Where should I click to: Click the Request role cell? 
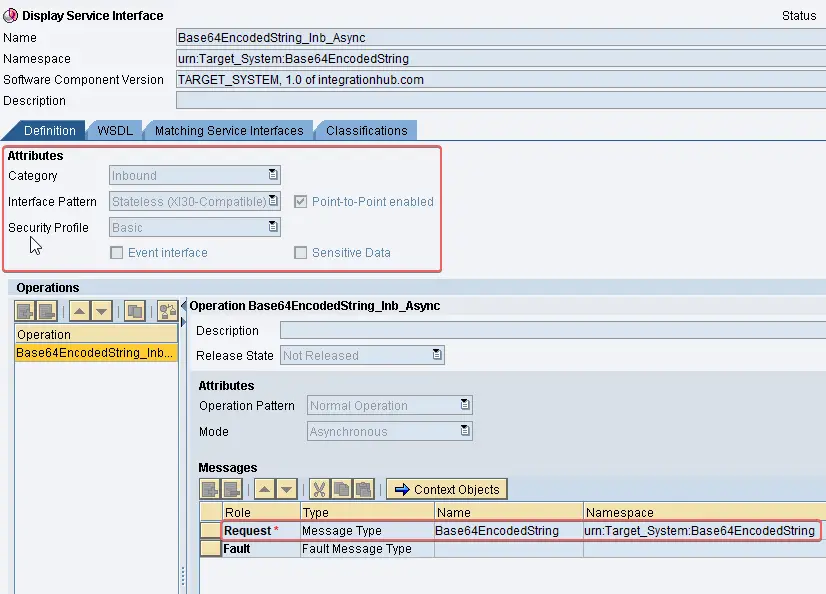click(261, 530)
